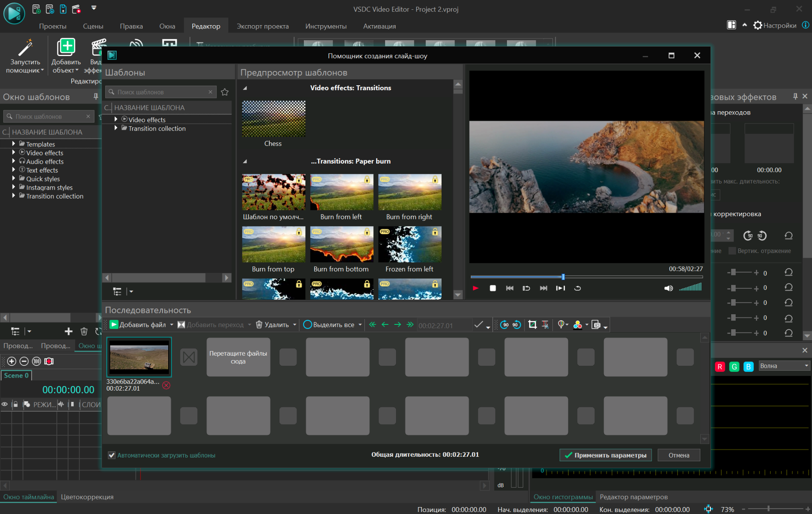Screen dimensions: 812x514
Task: Expand Templates folder in Окно шаблонов
Action: pos(14,144)
